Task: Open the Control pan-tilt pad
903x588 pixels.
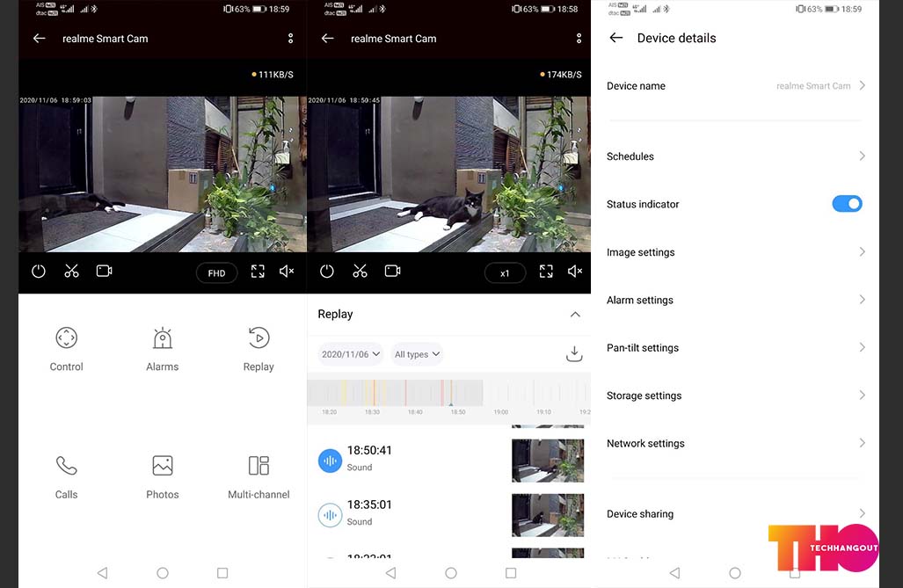Action: 66,350
